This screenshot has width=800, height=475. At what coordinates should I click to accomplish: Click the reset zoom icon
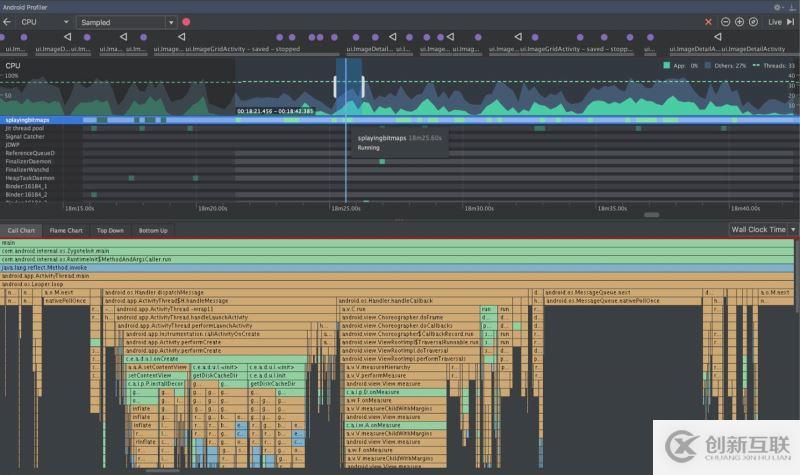click(x=753, y=21)
